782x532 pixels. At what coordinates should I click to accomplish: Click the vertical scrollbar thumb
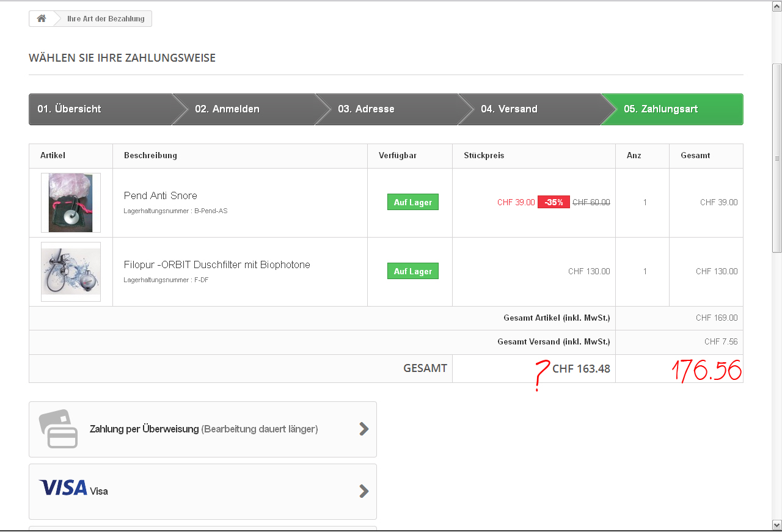point(777,158)
